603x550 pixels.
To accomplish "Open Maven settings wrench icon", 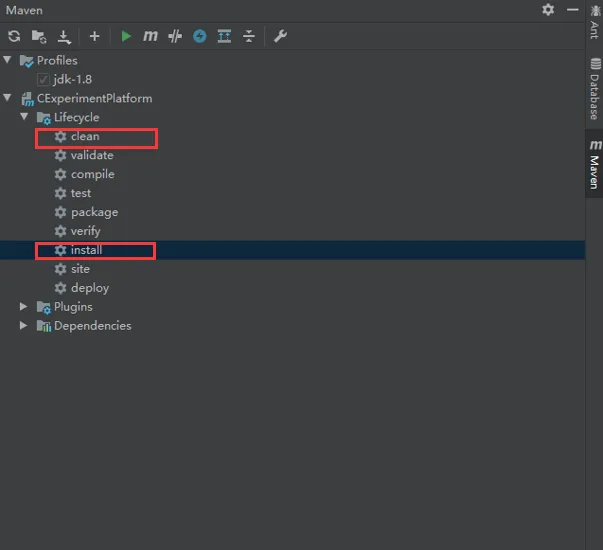I will 280,36.
